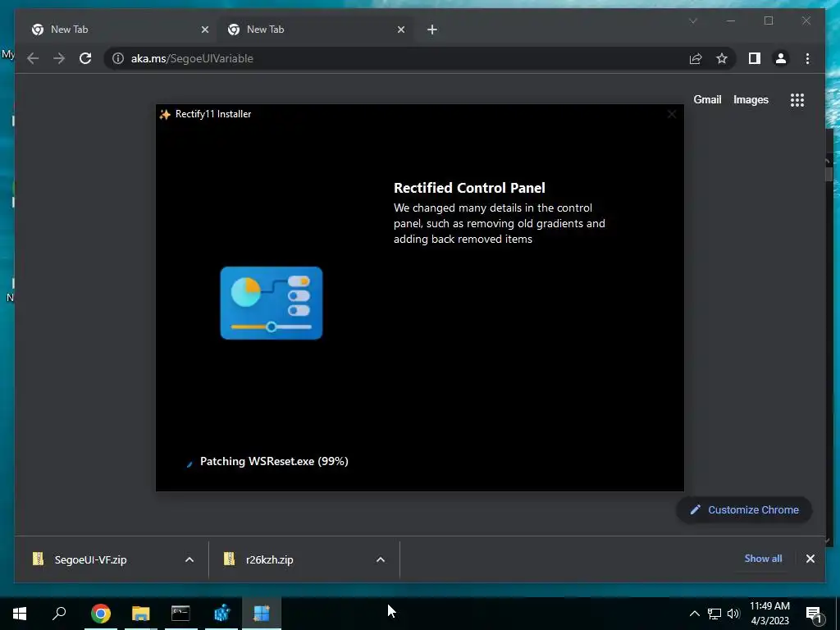This screenshot has width=840, height=630.
Task: Open the notification center icon
Action: click(x=814, y=614)
